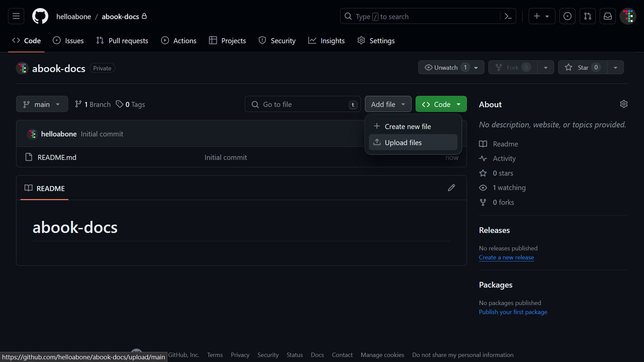644x362 pixels.
Task: Open the Star lists dropdown arrow
Action: pos(615,67)
